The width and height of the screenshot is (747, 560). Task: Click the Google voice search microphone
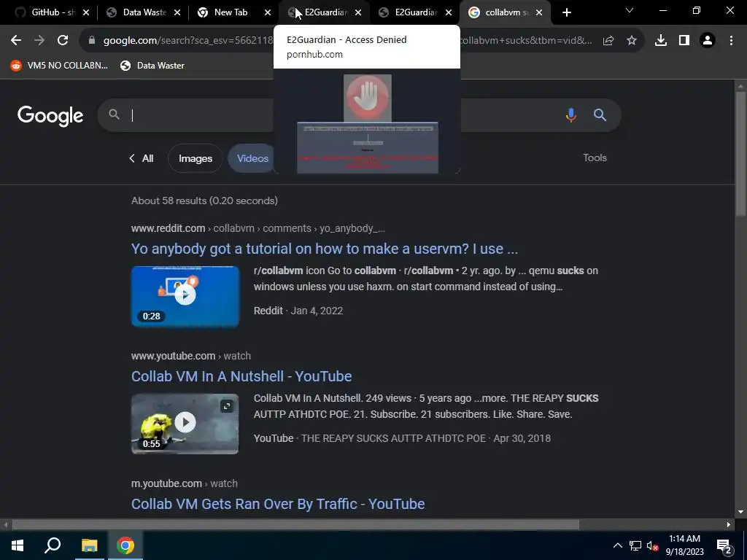click(570, 114)
